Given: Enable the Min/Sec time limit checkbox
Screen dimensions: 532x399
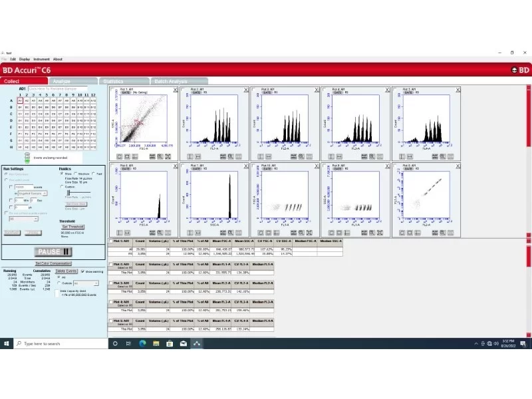Looking at the screenshot, I should click(11, 201).
